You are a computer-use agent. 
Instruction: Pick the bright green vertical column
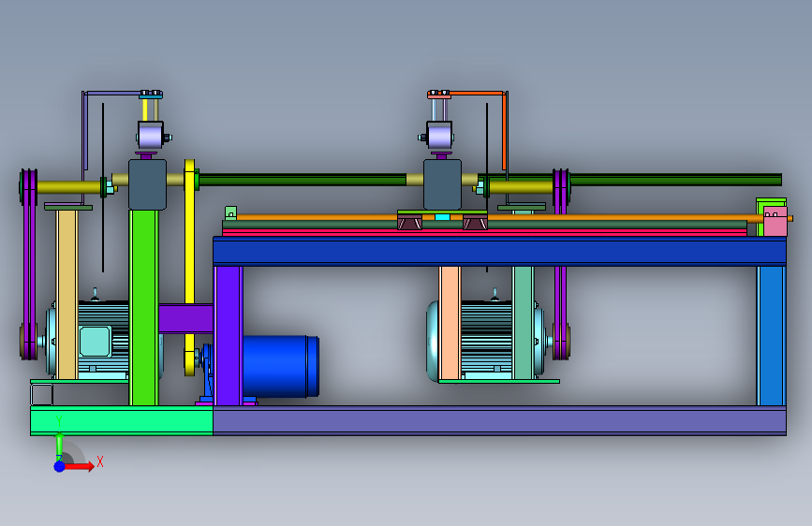tap(144, 307)
